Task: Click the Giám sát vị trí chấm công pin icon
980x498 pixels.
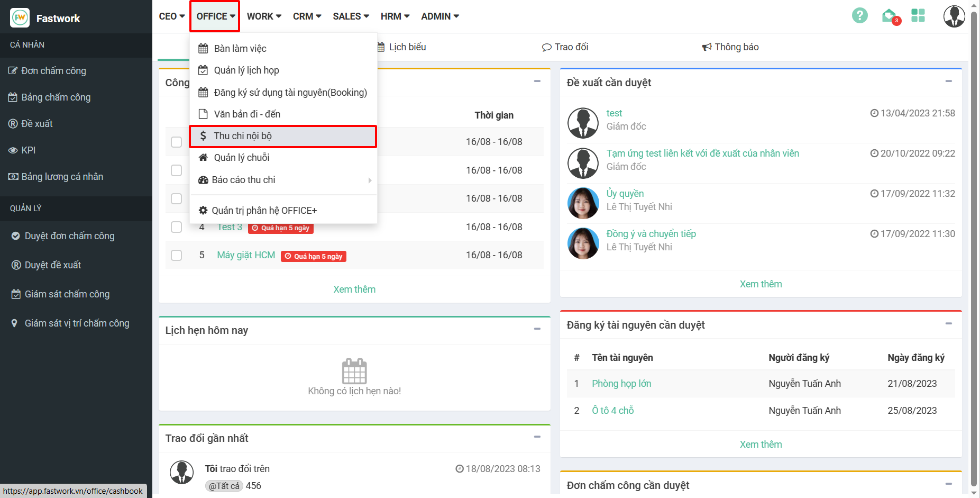Action: click(14, 323)
